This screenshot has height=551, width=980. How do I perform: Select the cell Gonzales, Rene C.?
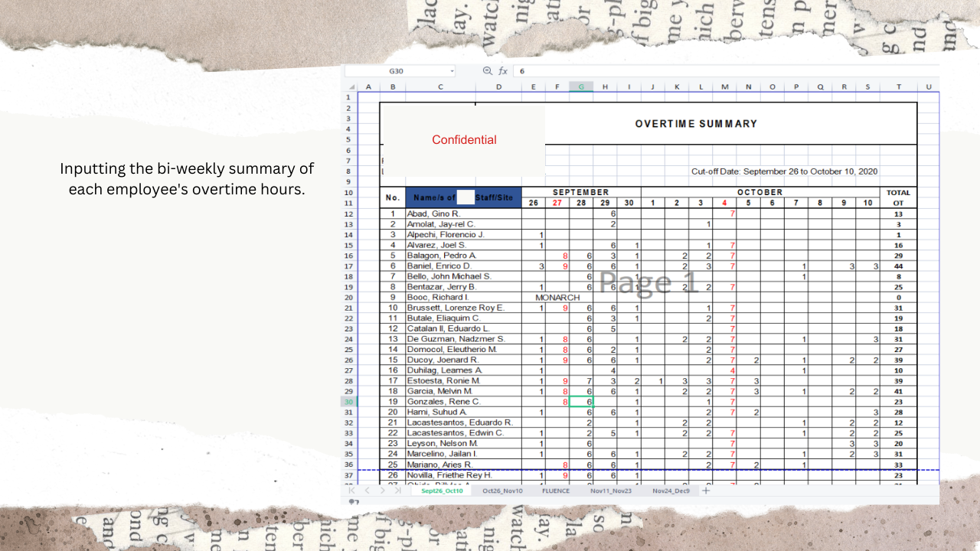click(x=463, y=402)
